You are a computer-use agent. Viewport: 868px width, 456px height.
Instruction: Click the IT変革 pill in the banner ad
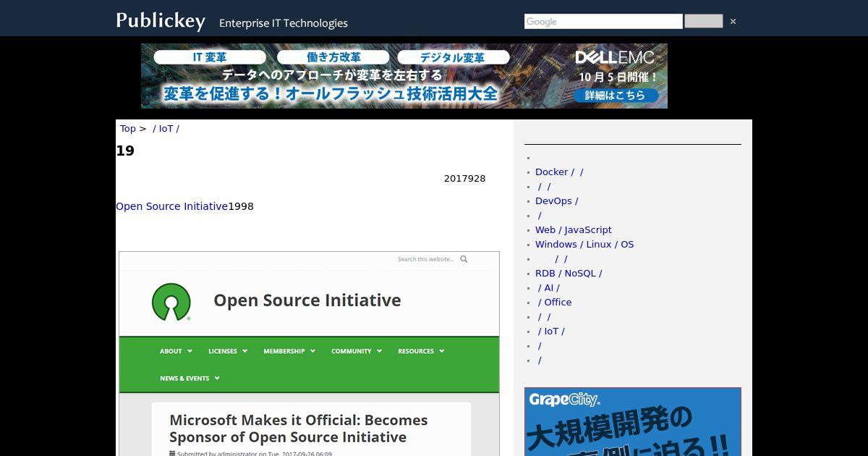click(209, 57)
